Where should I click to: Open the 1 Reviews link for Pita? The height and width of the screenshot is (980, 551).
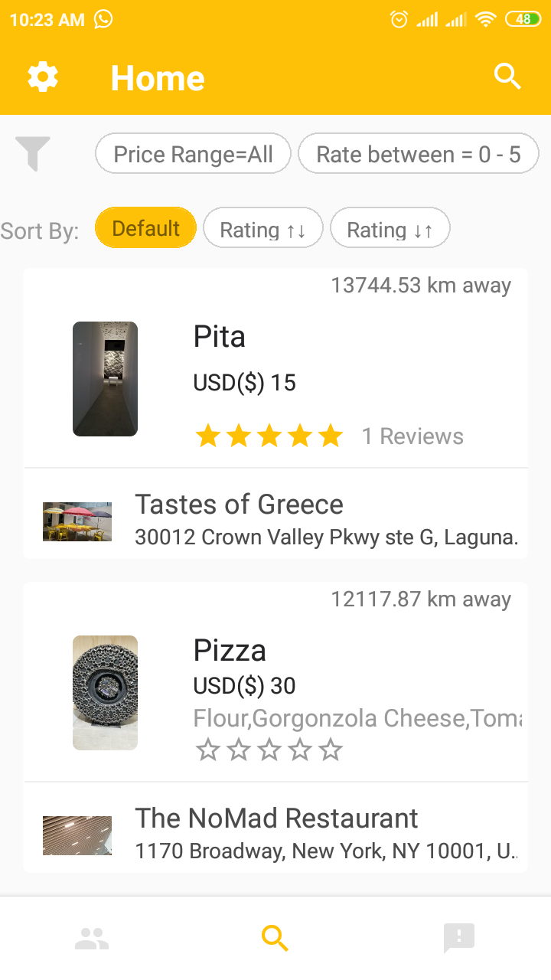point(412,436)
